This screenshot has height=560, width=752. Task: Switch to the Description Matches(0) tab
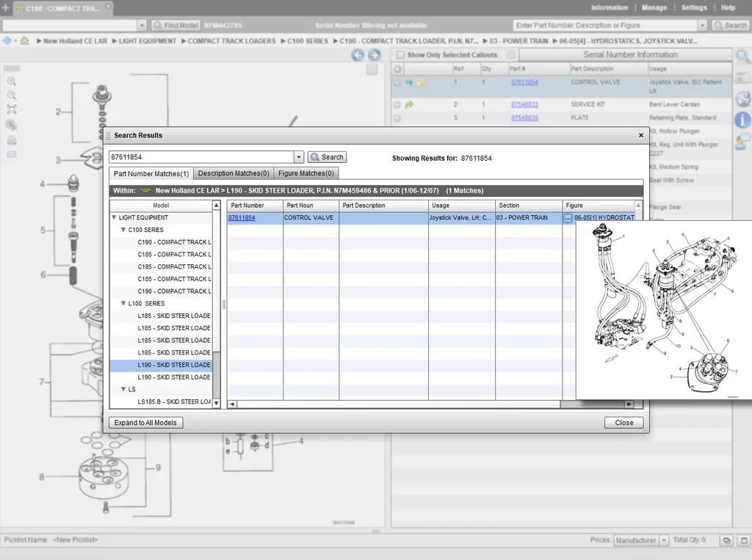[234, 173]
